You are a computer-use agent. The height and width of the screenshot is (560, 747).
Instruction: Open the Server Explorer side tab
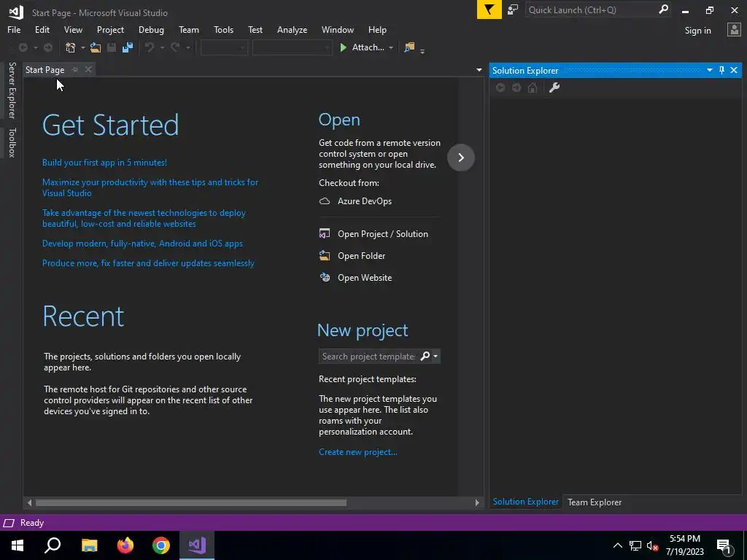tap(12, 90)
